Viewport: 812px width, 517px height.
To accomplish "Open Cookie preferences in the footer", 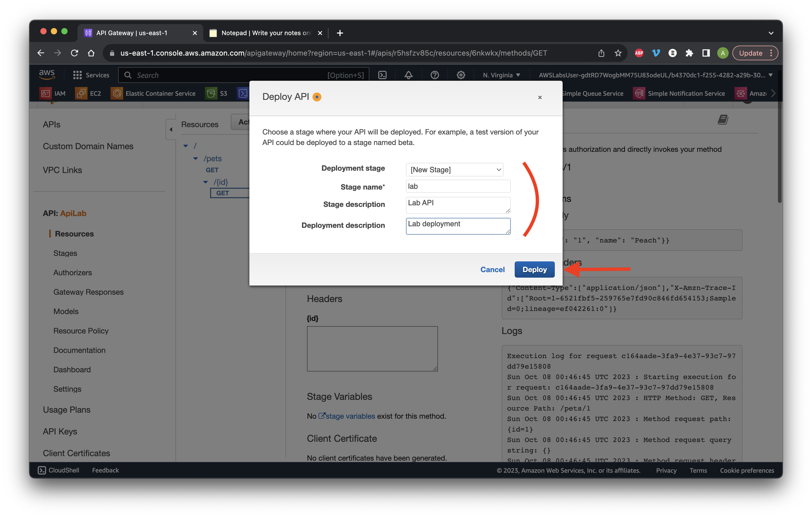I will (747, 470).
